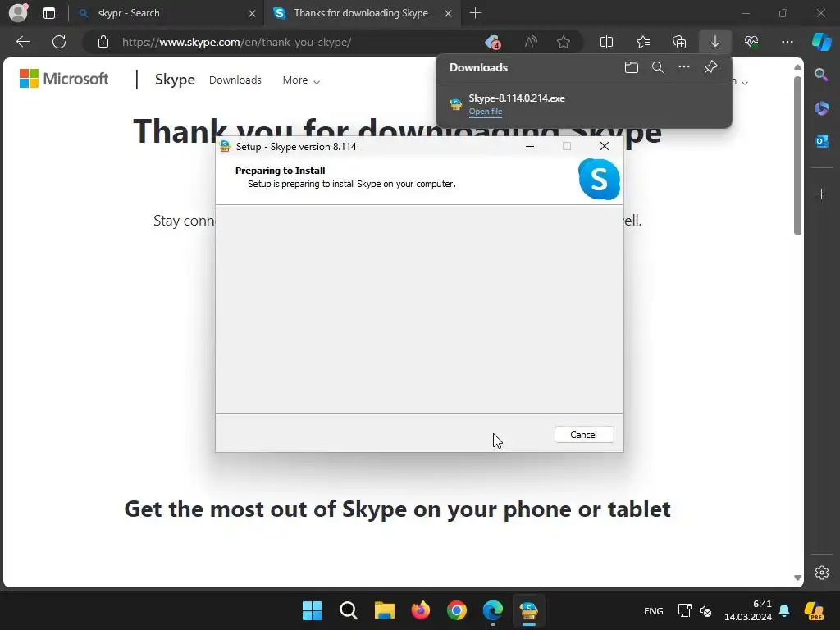This screenshot has width=840, height=630.
Task: Click the address bar URL
Action: tap(237, 43)
